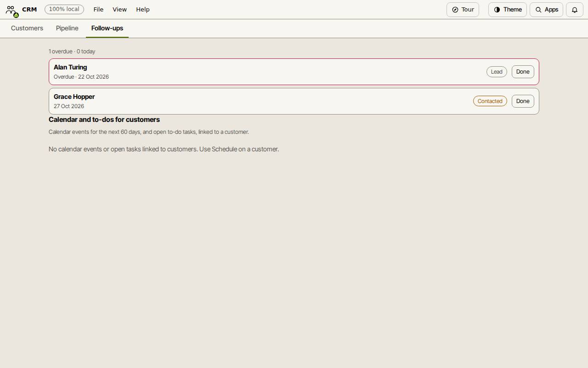Click the '27 Oct 2026' date
Viewport: 588px width, 368px height.
(69, 106)
